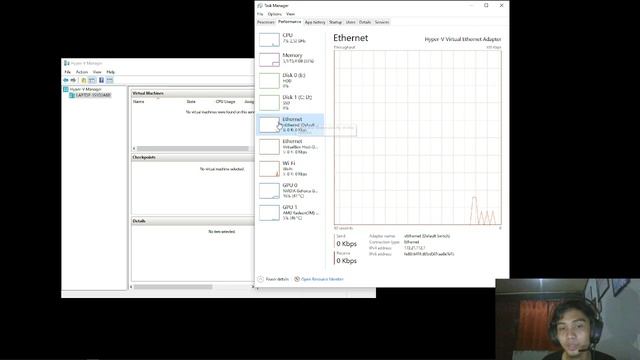
Task: Click the yellow Up folder icon in Hyper-V toolbar
Action: 84,80
